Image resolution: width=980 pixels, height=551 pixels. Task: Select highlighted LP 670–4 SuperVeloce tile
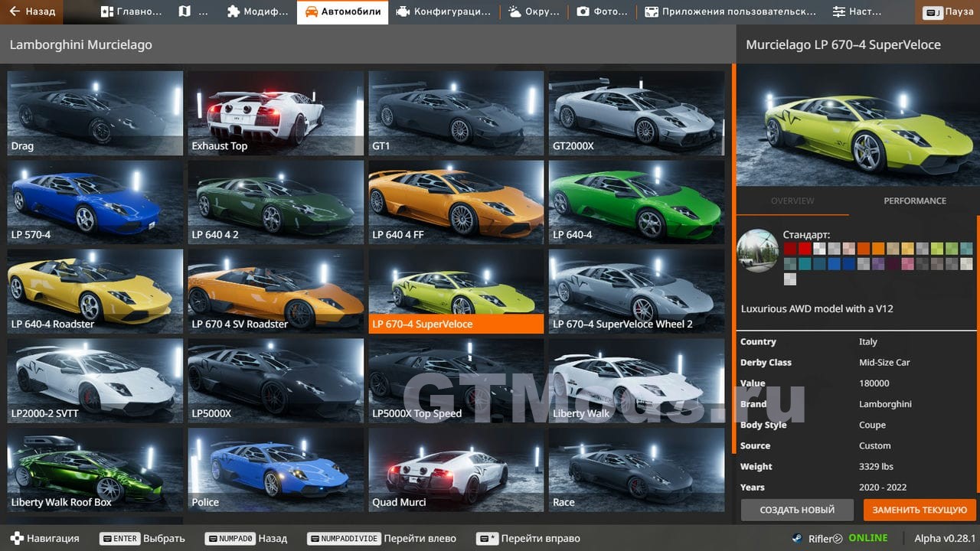(x=456, y=292)
